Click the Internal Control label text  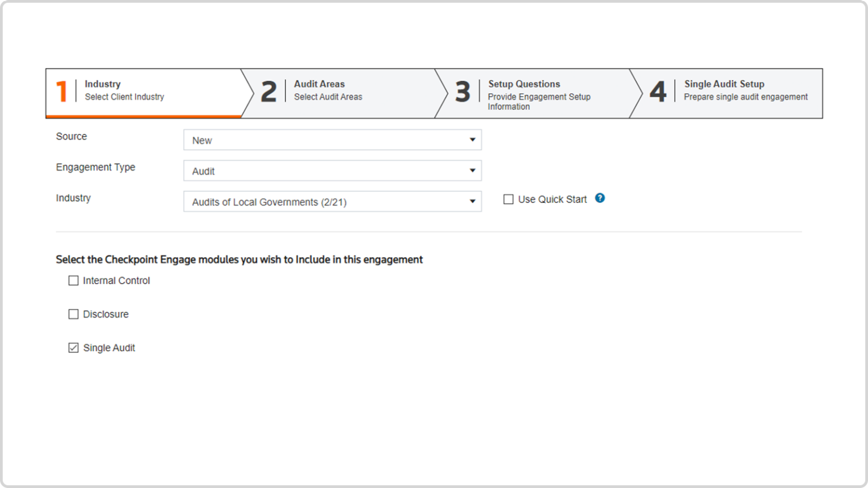pyautogui.click(x=116, y=281)
